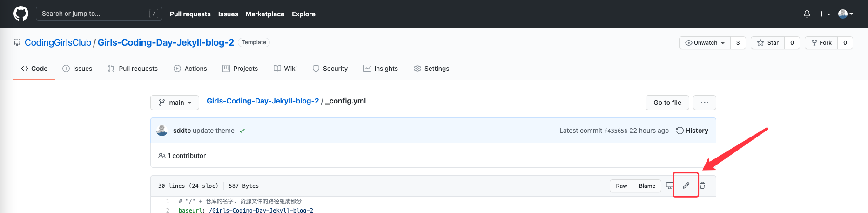Image resolution: width=868 pixels, height=213 pixels.
Task: Open the three-dots more options menu
Action: [704, 103]
